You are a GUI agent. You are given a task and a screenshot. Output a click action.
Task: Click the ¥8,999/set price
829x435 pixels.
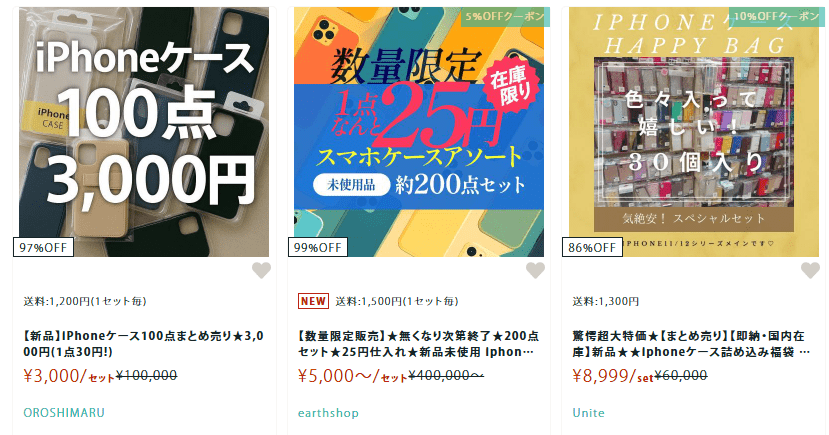point(613,376)
